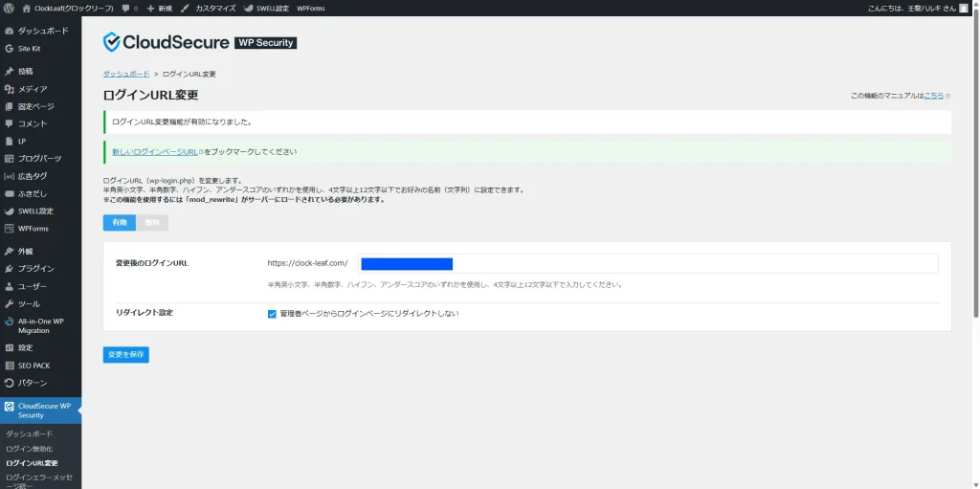The width and height of the screenshot is (980, 489).
Task: Go to ログイン無効化 submenu item
Action: [x=30, y=449]
